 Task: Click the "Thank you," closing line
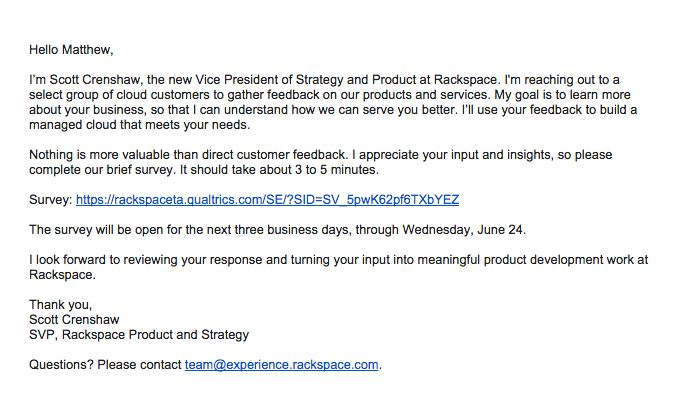click(61, 305)
